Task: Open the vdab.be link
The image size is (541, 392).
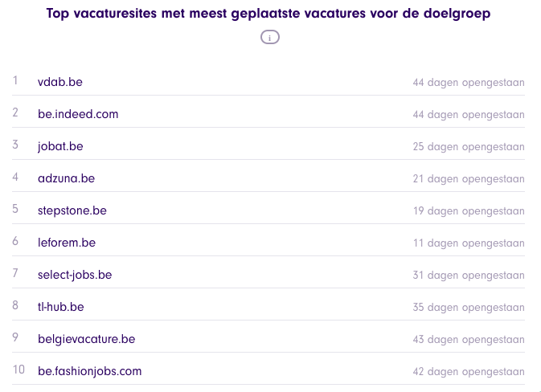Action: (x=60, y=82)
